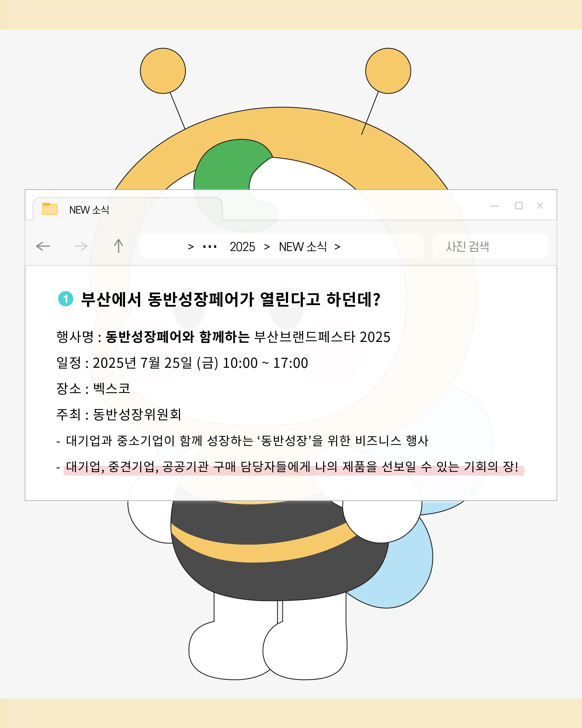Open the NEW 소식 breadcrumb in address bar
Image resolution: width=582 pixels, height=728 pixels.
[303, 246]
